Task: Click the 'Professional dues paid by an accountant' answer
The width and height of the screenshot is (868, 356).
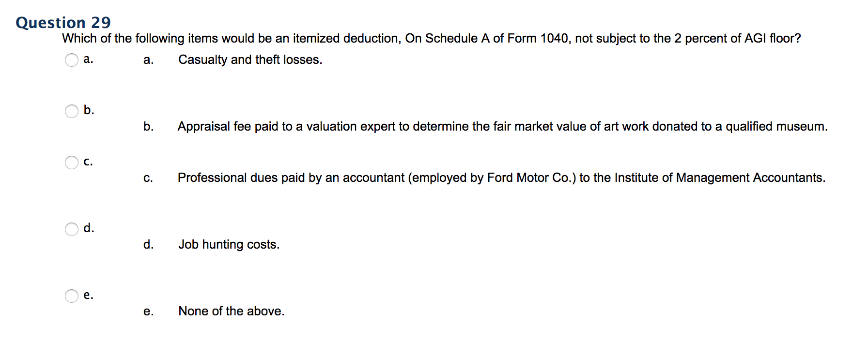Action: point(502,178)
